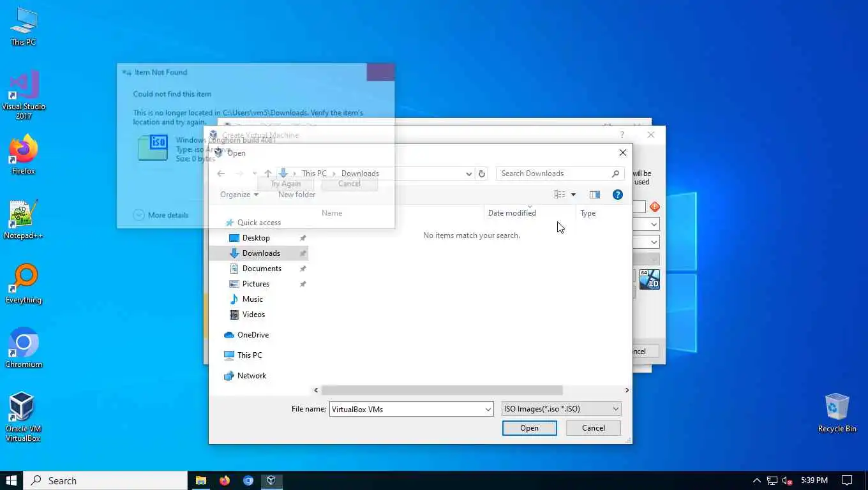Image resolution: width=868 pixels, height=490 pixels.
Task: Open the This PC desktop icon
Action: pos(24,26)
